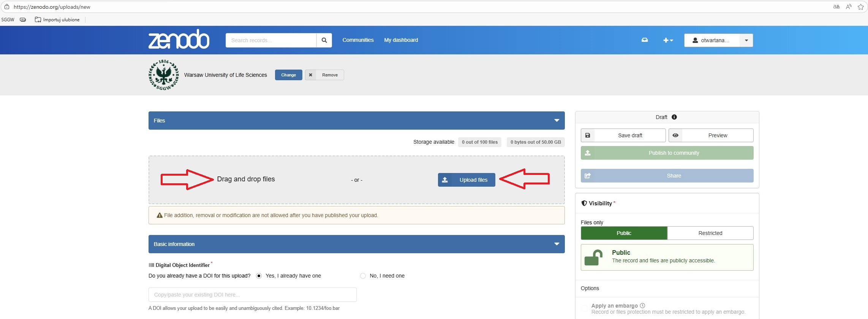Viewport: 868px width, 319px height.
Task: Open the plus quick-create menu
Action: click(668, 40)
